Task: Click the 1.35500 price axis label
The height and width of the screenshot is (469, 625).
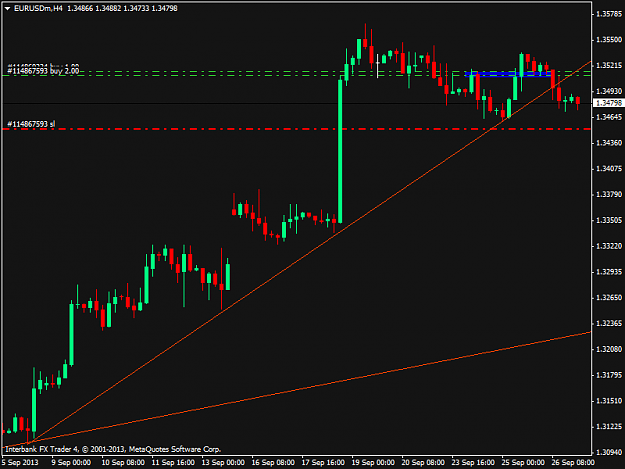Action: tap(609, 40)
